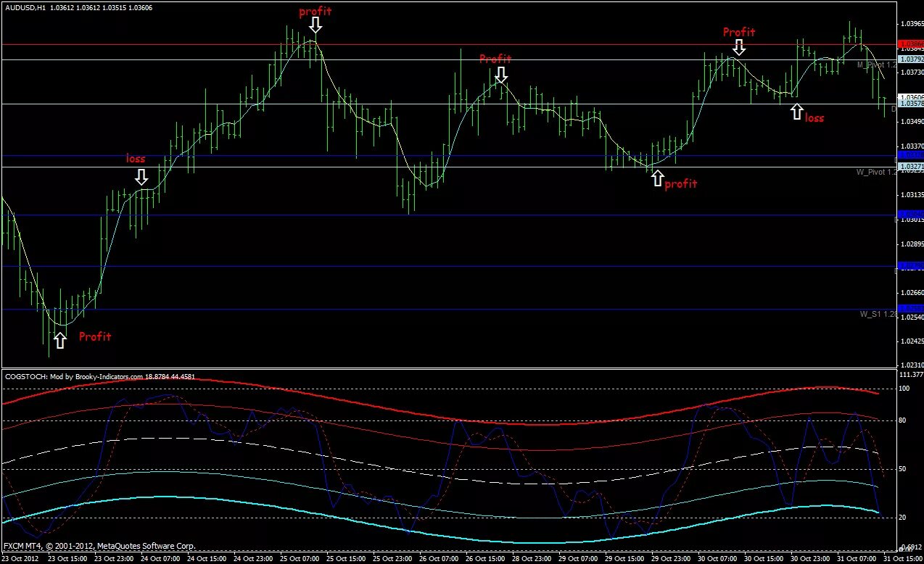Click price scale value 1.03015
Screen dimensions: 924x564
(911, 220)
